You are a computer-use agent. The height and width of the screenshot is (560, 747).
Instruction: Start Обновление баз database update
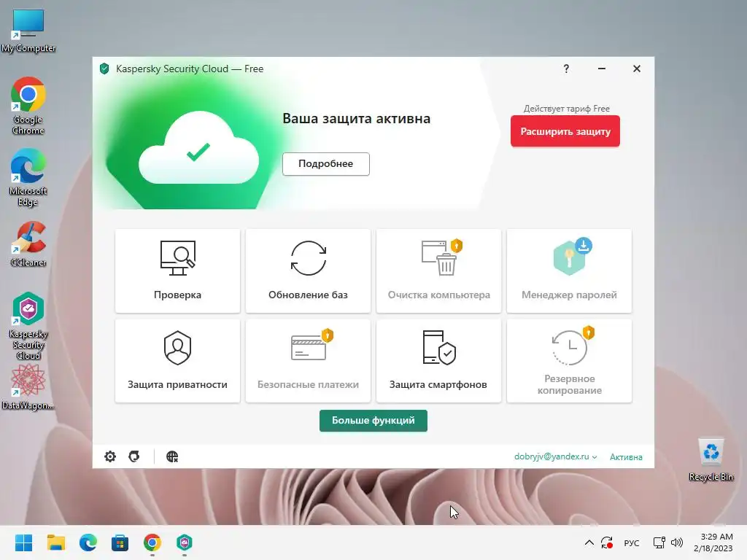(309, 271)
